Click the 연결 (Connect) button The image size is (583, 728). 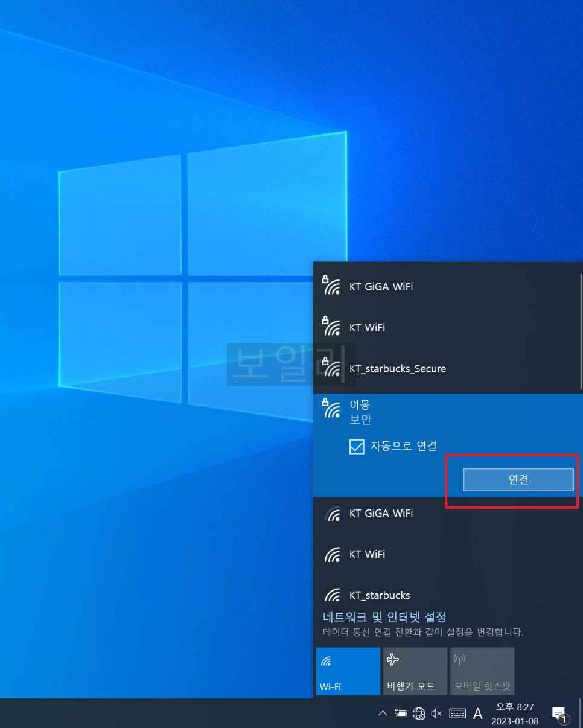click(x=518, y=480)
